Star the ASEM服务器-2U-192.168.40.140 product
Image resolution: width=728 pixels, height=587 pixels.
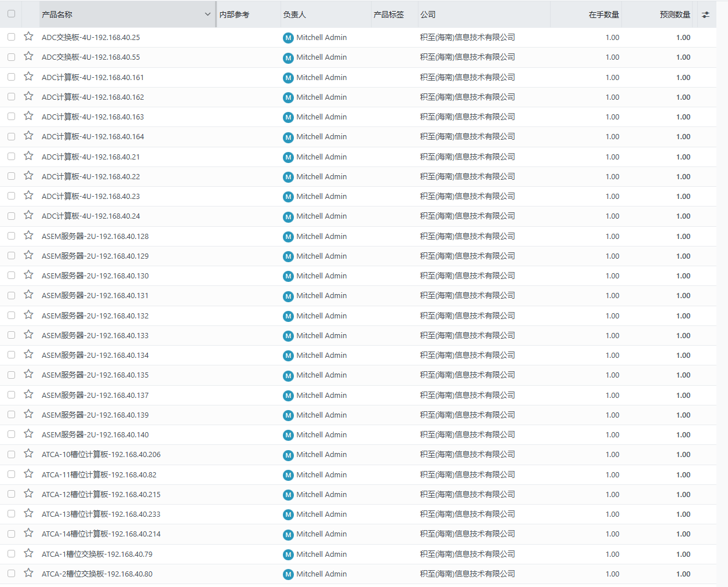point(28,434)
